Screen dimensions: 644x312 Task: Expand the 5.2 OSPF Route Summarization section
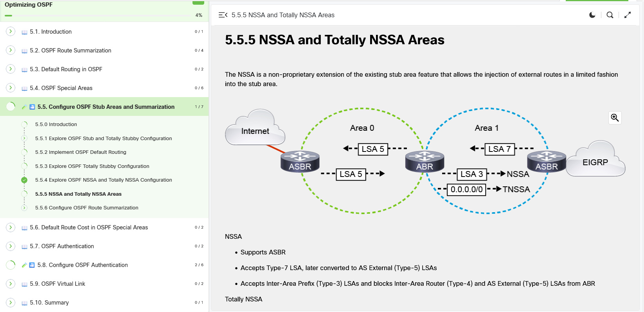11,50
